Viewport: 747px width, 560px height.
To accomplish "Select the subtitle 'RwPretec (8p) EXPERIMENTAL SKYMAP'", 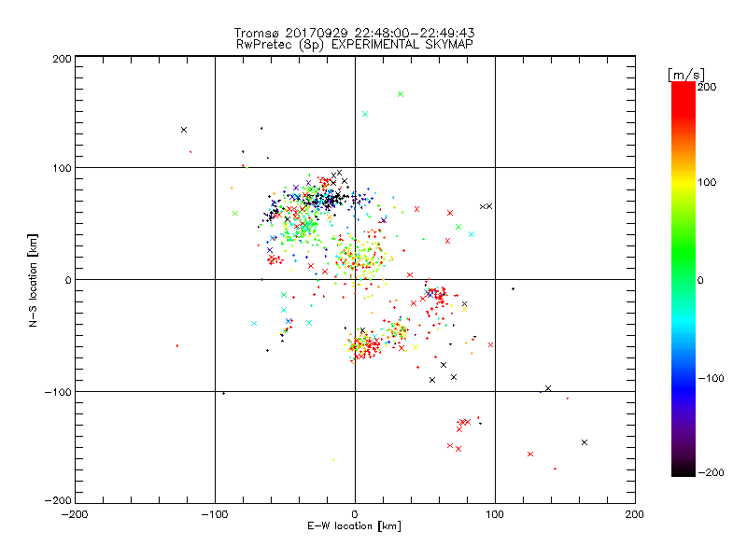I will [x=355, y=45].
